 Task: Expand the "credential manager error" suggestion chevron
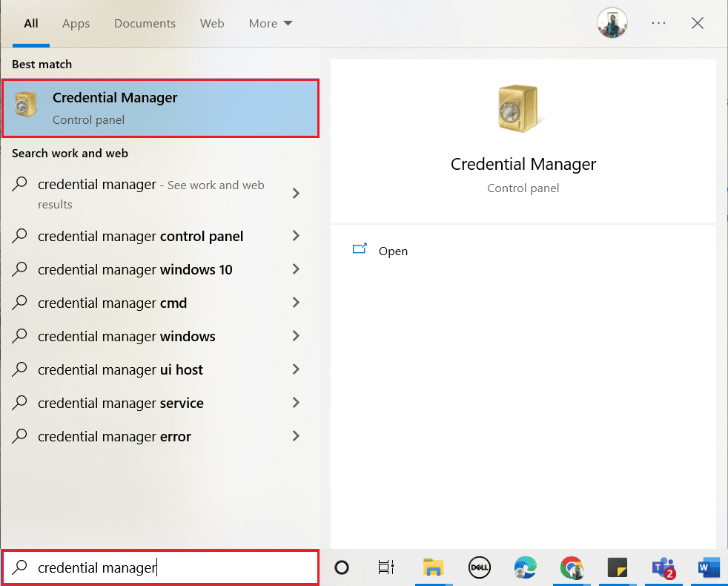296,436
